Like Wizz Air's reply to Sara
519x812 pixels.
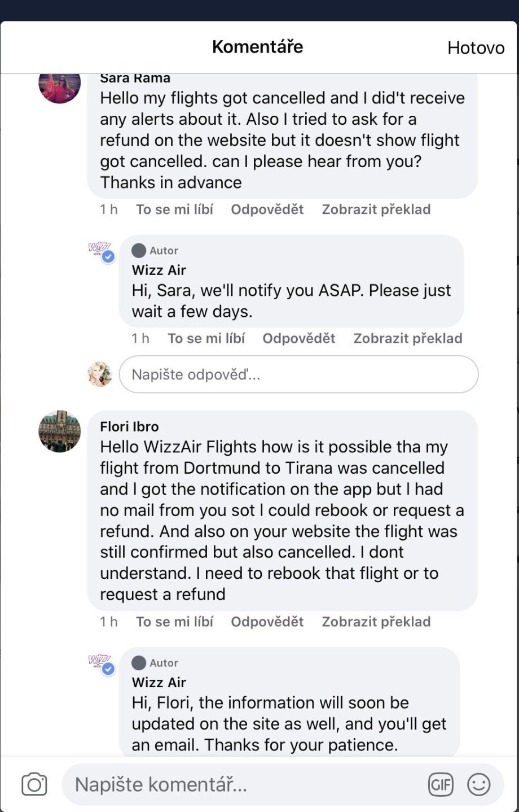tap(206, 338)
